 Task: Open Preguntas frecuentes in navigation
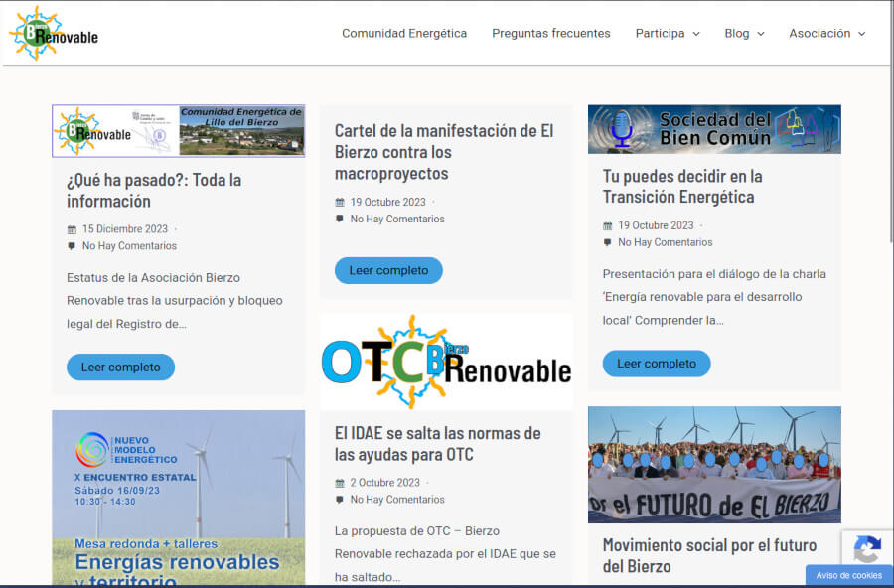click(x=551, y=34)
